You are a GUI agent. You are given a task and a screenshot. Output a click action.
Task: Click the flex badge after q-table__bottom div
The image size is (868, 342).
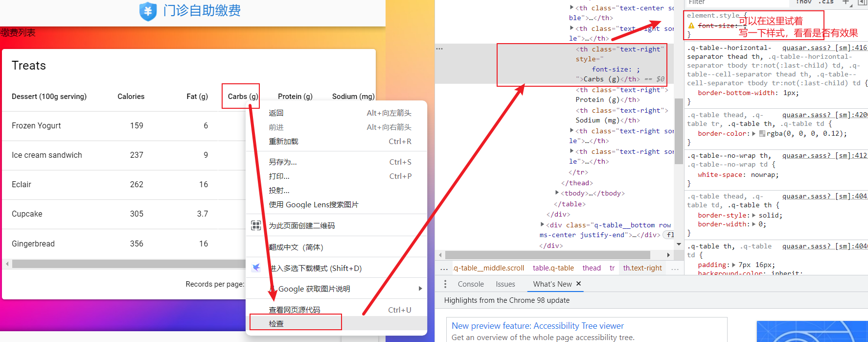tap(670, 235)
